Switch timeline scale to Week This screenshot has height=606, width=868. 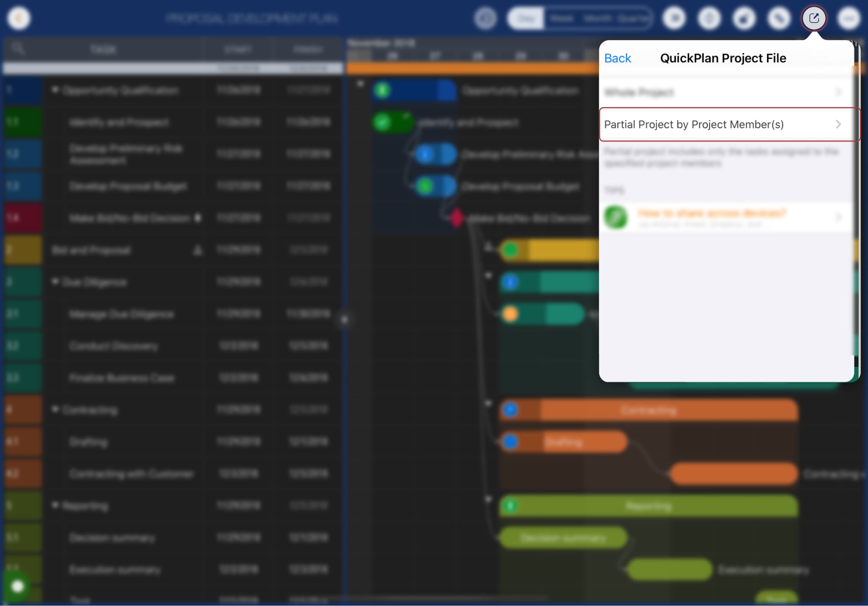(x=562, y=18)
